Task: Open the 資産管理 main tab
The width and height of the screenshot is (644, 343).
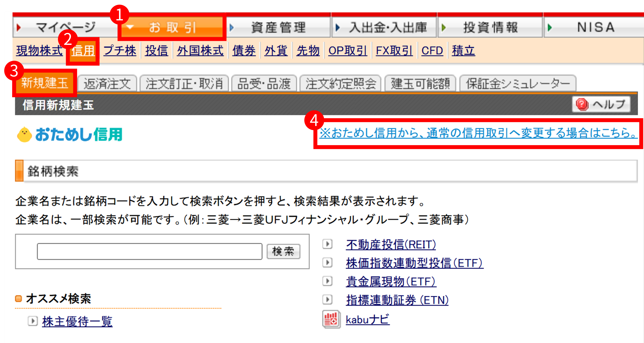Action: (x=278, y=27)
